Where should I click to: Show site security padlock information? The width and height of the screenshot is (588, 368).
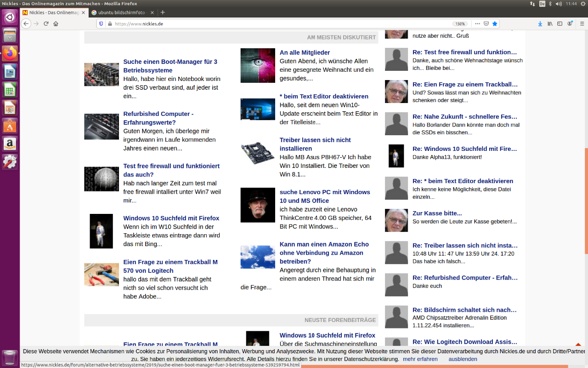pyautogui.click(x=109, y=24)
